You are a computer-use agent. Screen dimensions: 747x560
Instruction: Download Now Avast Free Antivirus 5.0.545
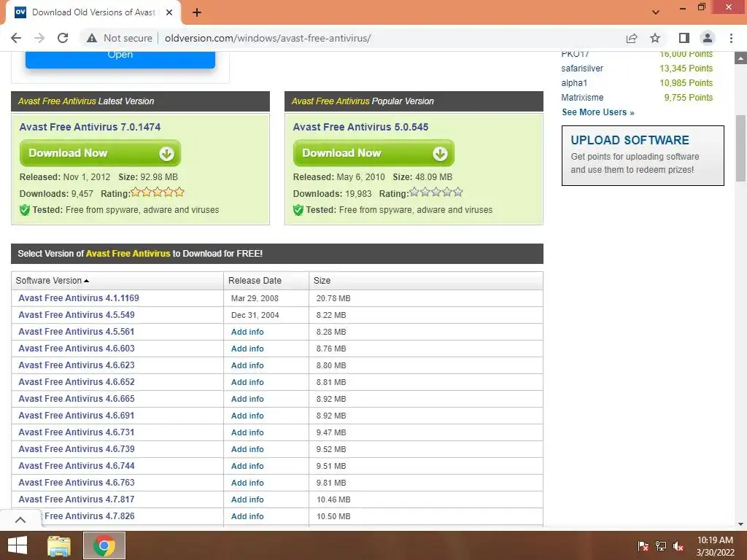(373, 153)
